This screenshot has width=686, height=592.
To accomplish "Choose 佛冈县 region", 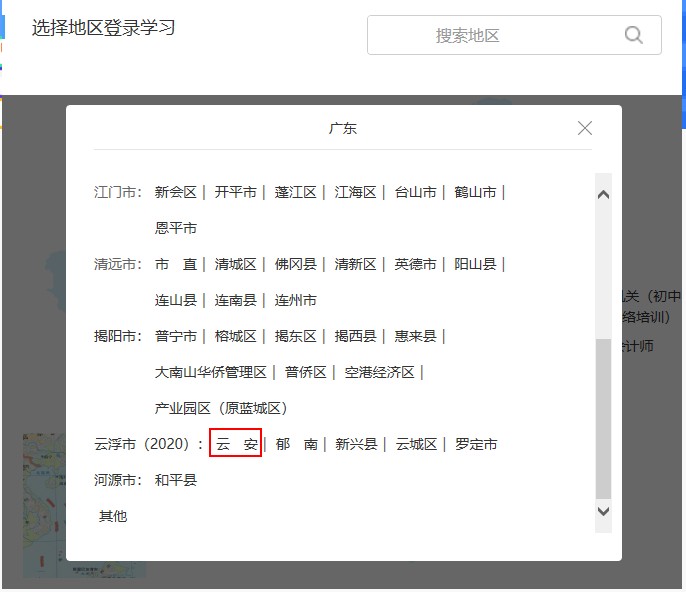I will pyautogui.click(x=295, y=264).
